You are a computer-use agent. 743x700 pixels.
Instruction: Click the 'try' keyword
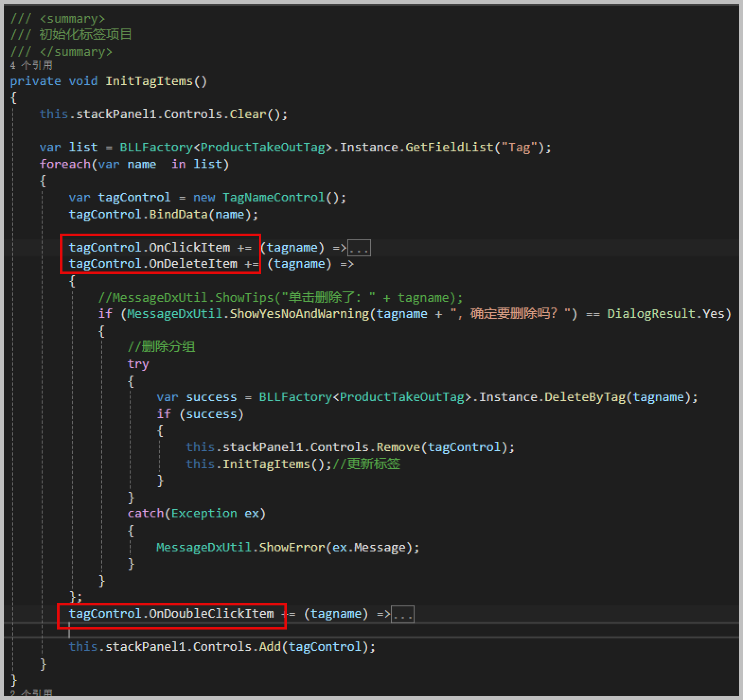(138, 364)
